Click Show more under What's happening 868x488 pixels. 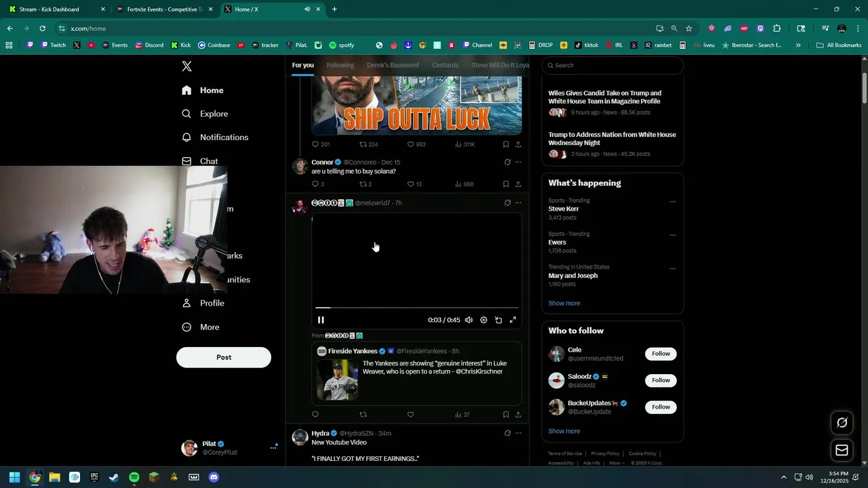click(564, 303)
